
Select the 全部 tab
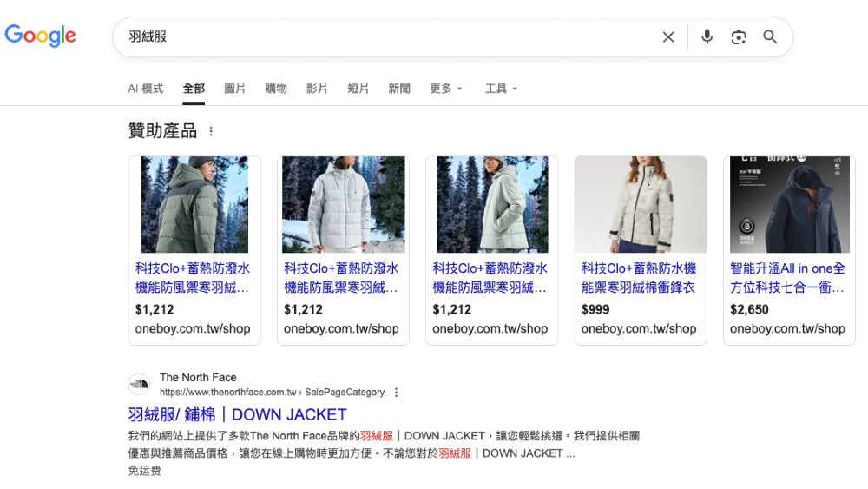[194, 89]
